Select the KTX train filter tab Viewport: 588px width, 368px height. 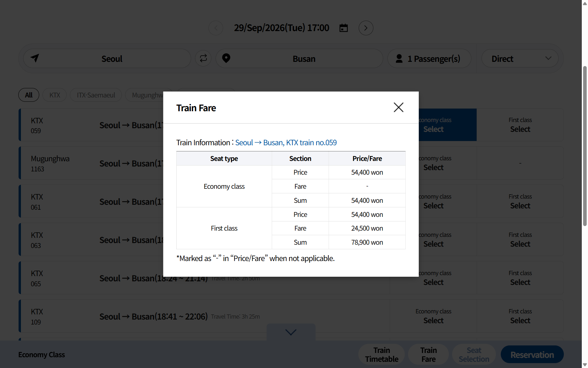[x=55, y=95]
